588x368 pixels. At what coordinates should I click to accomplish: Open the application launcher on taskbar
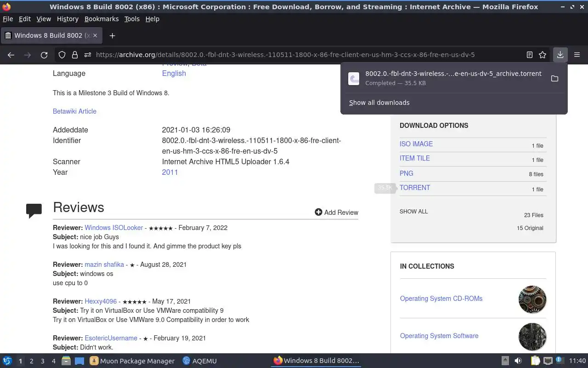(x=7, y=361)
